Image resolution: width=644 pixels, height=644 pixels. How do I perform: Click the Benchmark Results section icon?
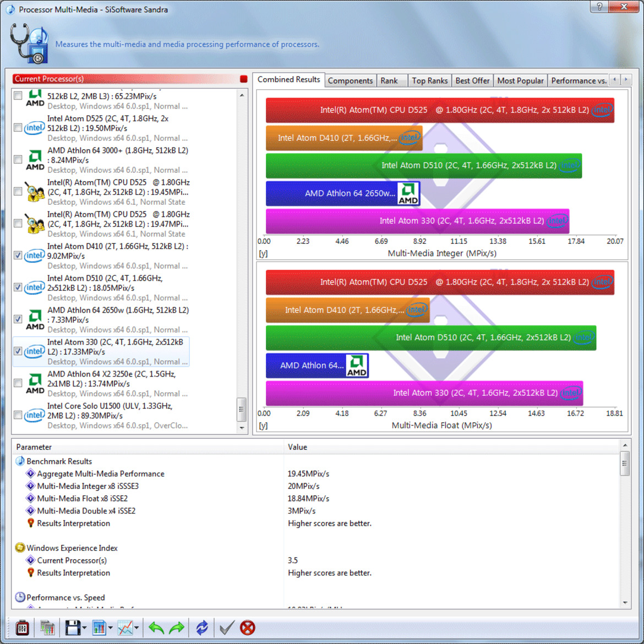[x=20, y=461]
